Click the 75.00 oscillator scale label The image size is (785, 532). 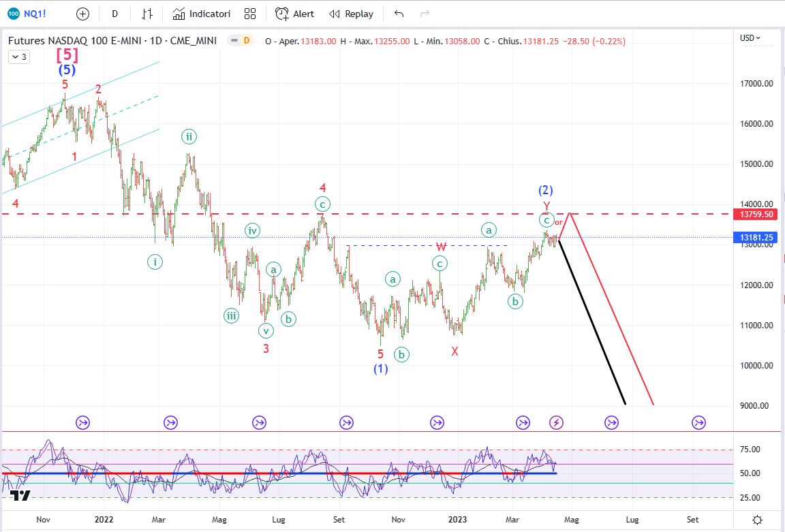point(750,450)
